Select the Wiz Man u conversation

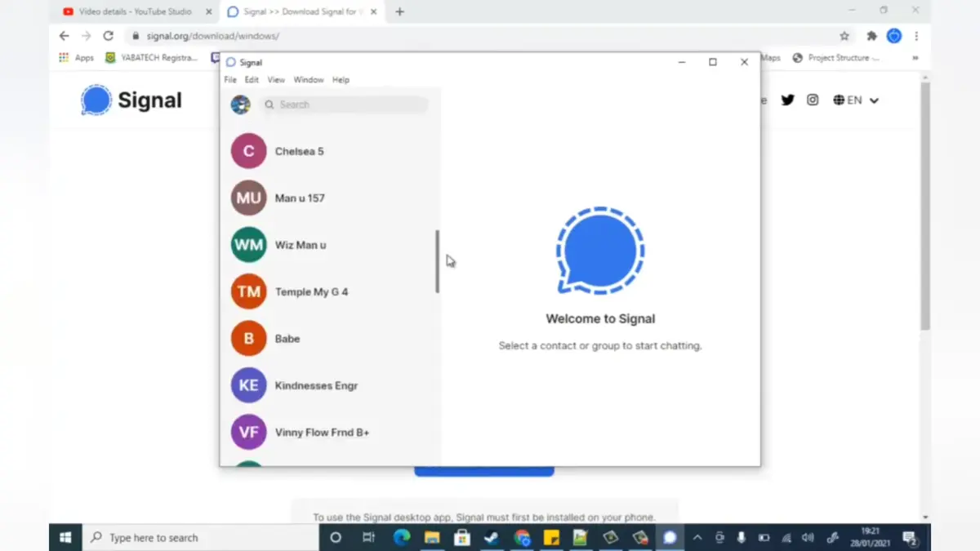pos(330,245)
